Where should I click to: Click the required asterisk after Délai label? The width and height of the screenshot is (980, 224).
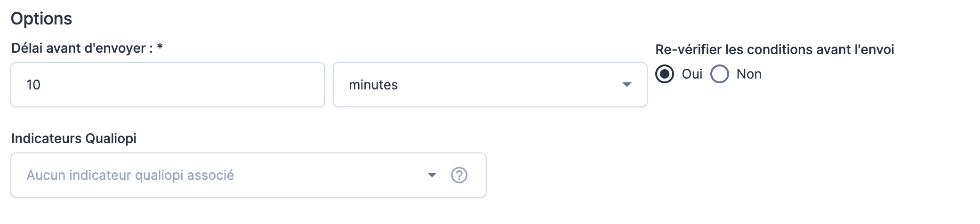click(x=160, y=47)
